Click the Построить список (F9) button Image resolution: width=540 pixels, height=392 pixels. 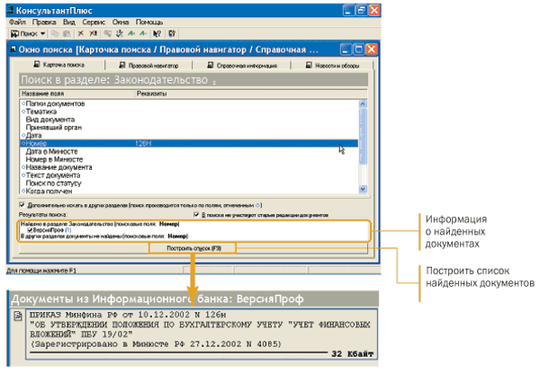coord(193,248)
